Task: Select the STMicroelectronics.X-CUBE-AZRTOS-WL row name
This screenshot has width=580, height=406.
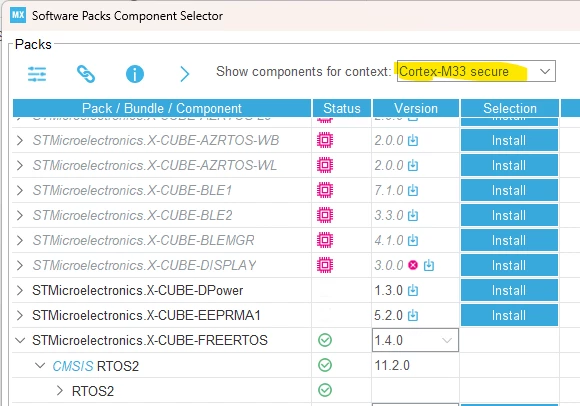Action: click(x=155, y=165)
